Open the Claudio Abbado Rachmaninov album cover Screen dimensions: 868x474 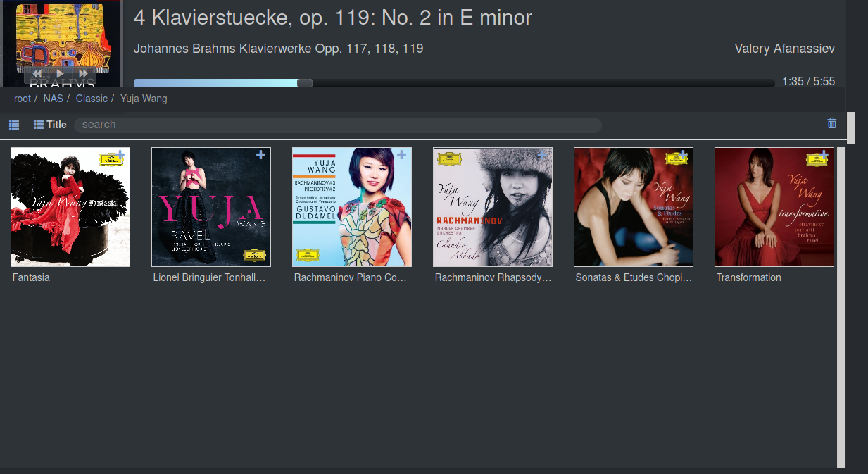point(493,207)
